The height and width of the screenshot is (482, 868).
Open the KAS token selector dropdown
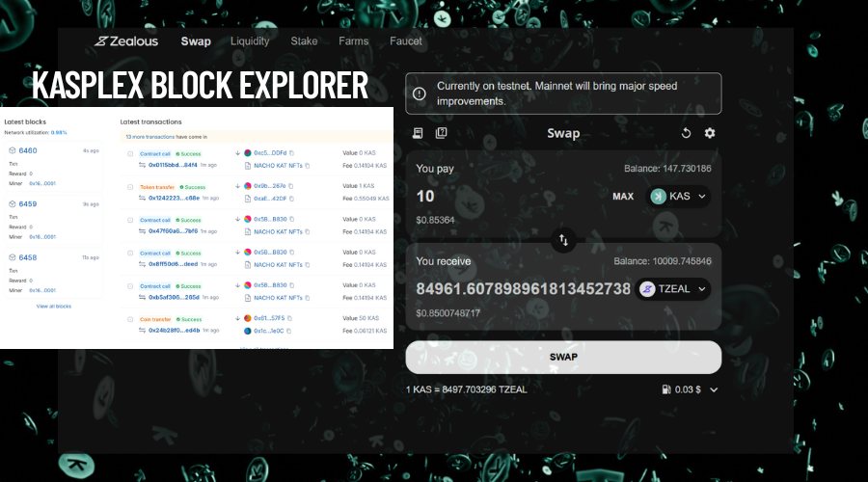(x=678, y=197)
